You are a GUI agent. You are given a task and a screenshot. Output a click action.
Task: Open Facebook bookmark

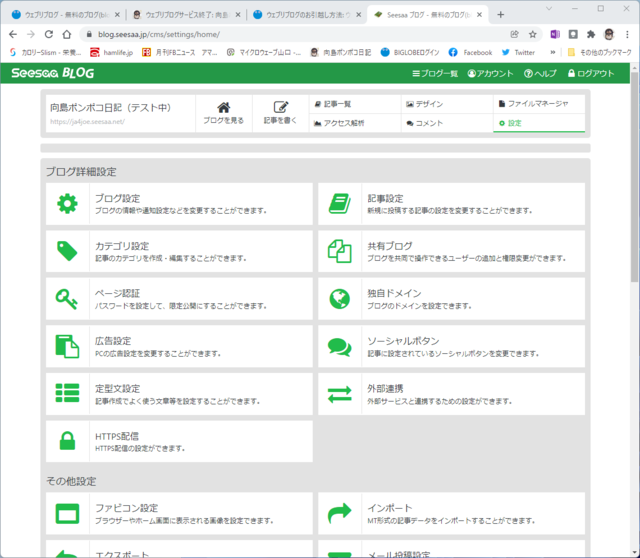tap(470, 52)
